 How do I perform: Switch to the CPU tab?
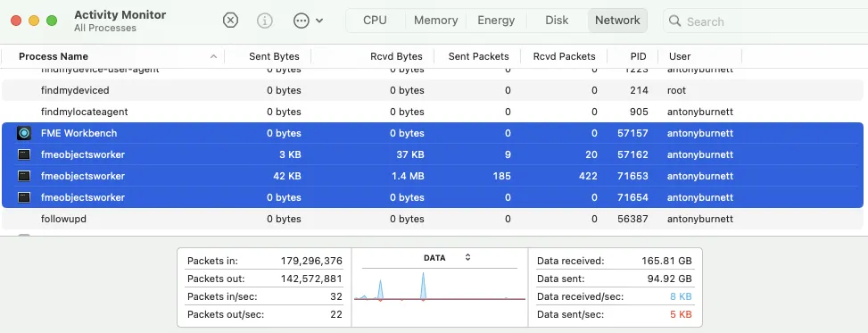point(375,21)
